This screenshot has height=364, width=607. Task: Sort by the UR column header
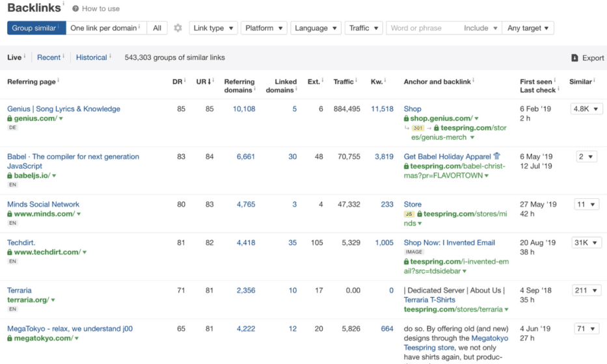pos(204,82)
